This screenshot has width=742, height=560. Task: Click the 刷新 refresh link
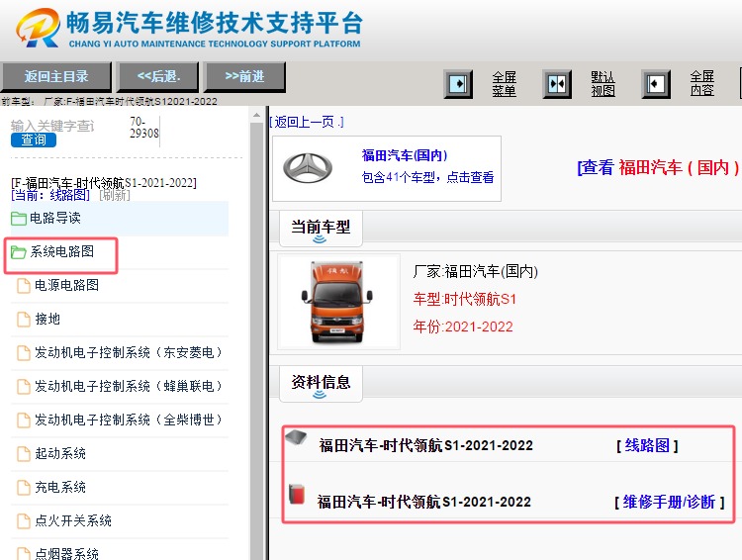(115, 195)
